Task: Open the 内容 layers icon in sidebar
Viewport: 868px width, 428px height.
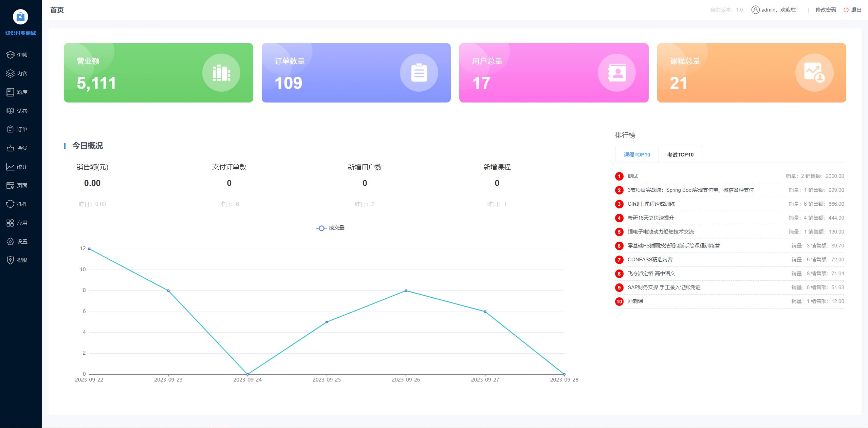Action: pyautogui.click(x=10, y=73)
